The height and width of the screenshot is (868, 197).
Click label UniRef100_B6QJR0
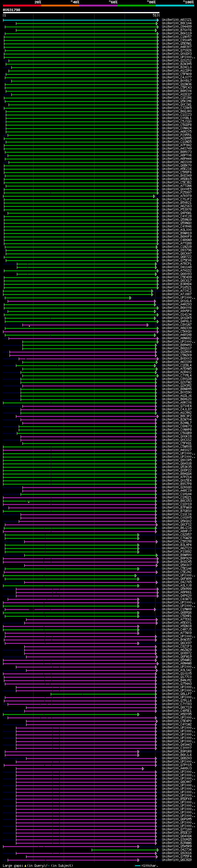pos(176,111)
